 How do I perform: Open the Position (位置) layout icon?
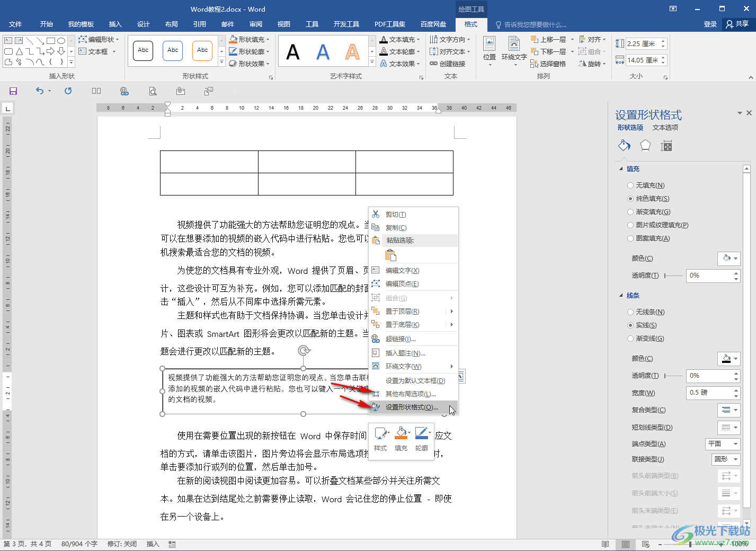click(490, 51)
